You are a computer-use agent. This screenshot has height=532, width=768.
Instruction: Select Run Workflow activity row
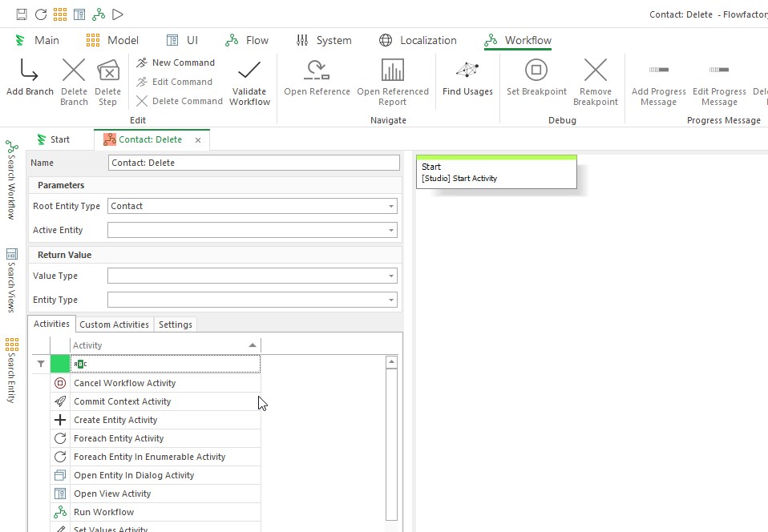(x=156, y=512)
